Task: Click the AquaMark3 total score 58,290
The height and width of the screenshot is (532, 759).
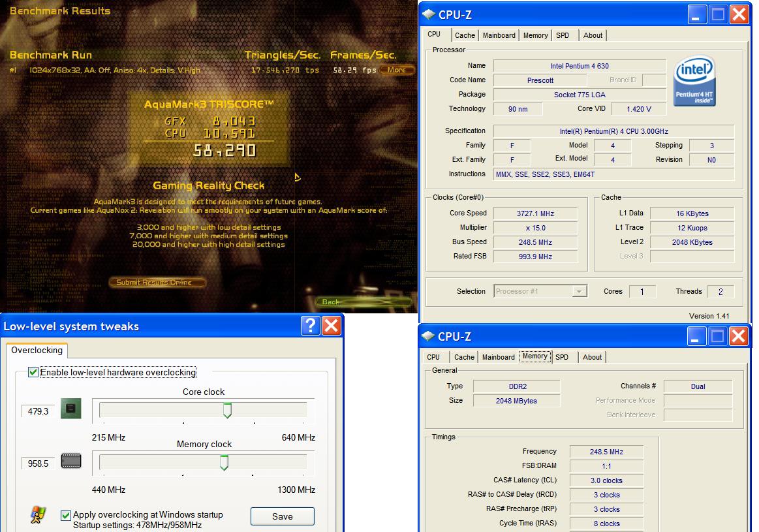Action: (x=224, y=151)
